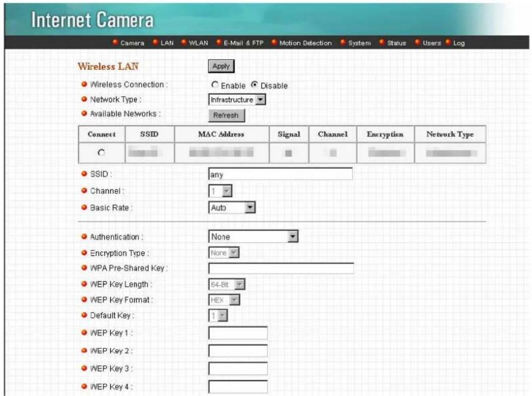The image size is (532, 396).
Task: Click the red bullet beside Motion Detection
Action: click(x=274, y=42)
